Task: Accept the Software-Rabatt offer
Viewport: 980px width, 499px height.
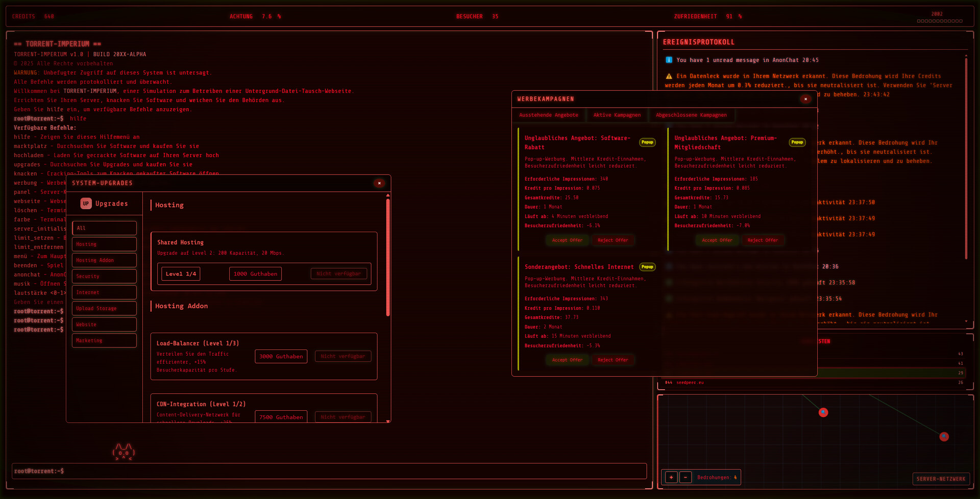Action: tap(567, 240)
